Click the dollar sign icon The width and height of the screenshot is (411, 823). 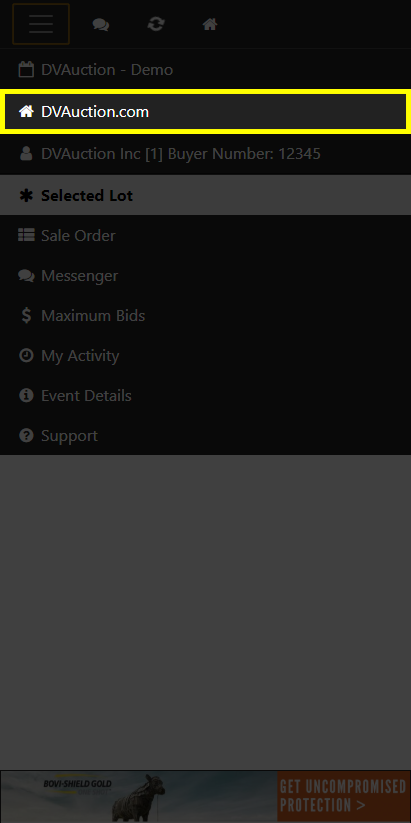pos(26,315)
